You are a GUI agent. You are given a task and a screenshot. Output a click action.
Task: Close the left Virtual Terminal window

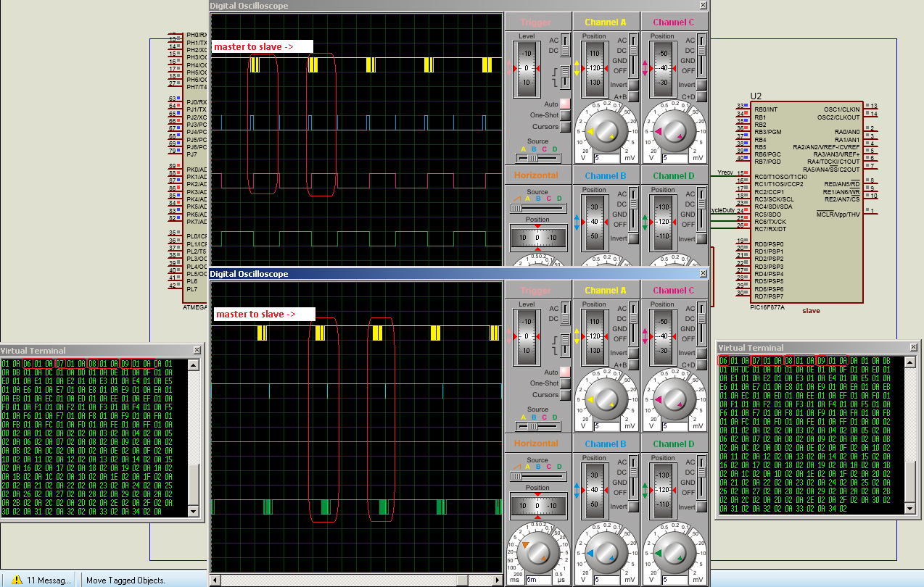click(197, 350)
